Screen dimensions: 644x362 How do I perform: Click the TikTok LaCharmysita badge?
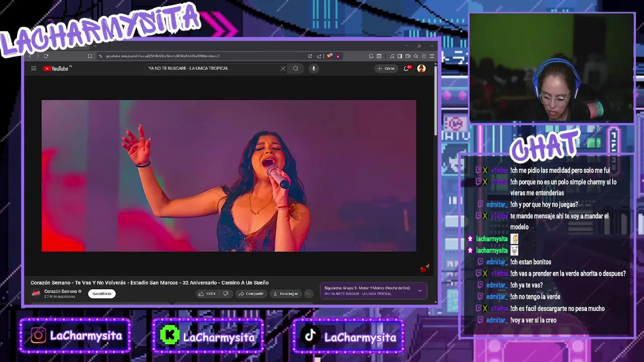coord(348,335)
